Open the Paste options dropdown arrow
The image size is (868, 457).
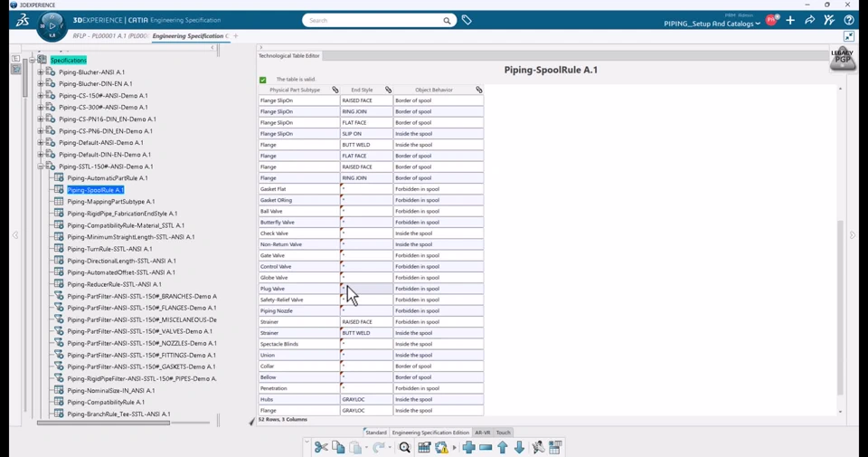point(366,448)
